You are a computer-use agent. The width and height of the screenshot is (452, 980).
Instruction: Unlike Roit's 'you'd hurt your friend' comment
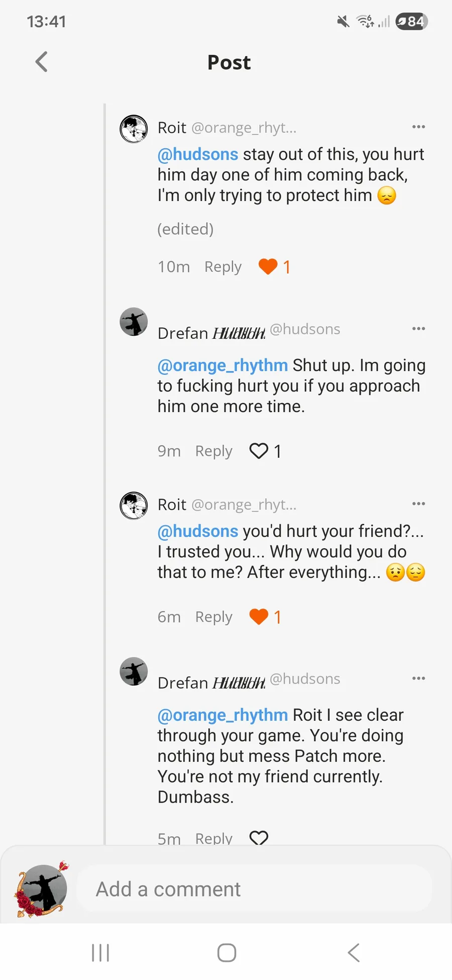[x=259, y=617]
